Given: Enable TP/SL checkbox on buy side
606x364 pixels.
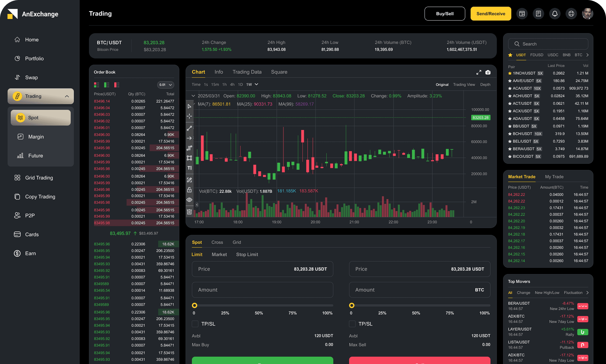Looking at the screenshot, I should [x=195, y=324].
